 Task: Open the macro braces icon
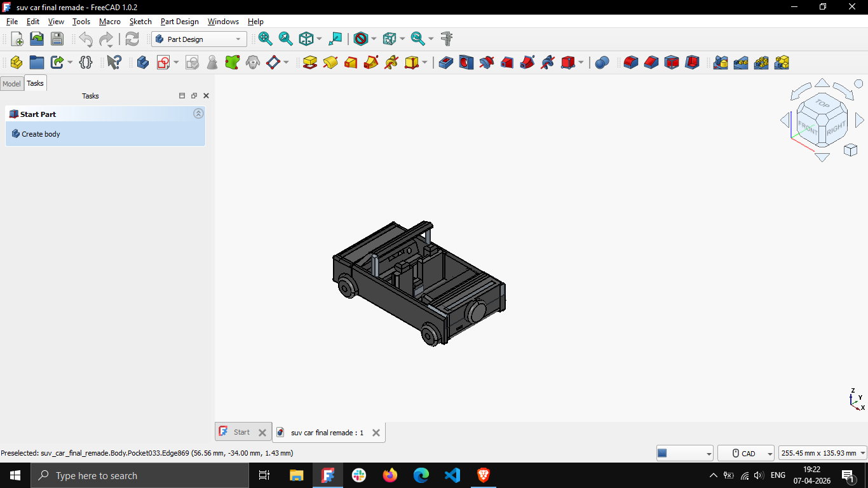86,62
